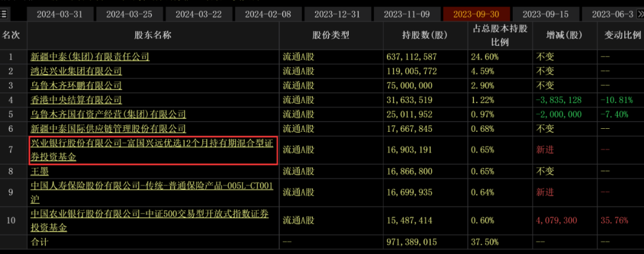This screenshot has width=644, height=254.
Task: Select the 2023-09-15 date tab
Action: 546,14
